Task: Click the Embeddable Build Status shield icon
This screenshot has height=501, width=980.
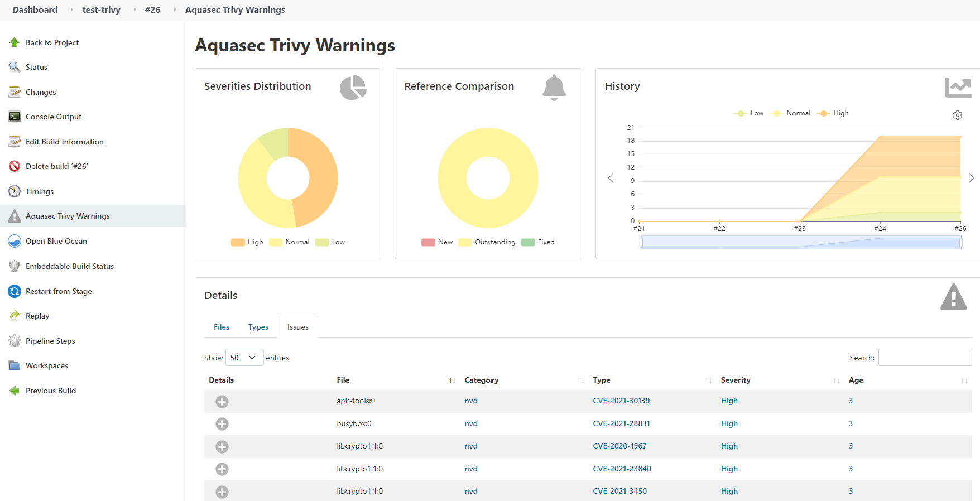Action: tap(15, 266)
